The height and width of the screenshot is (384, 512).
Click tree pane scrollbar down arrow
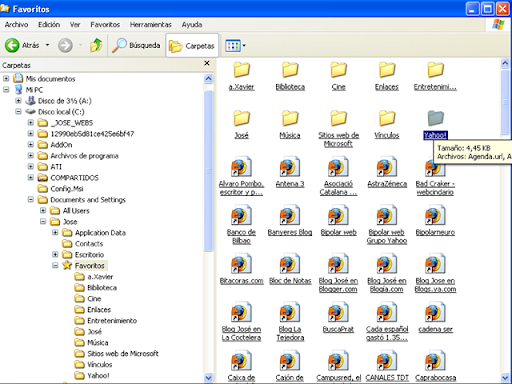(208, 378)
